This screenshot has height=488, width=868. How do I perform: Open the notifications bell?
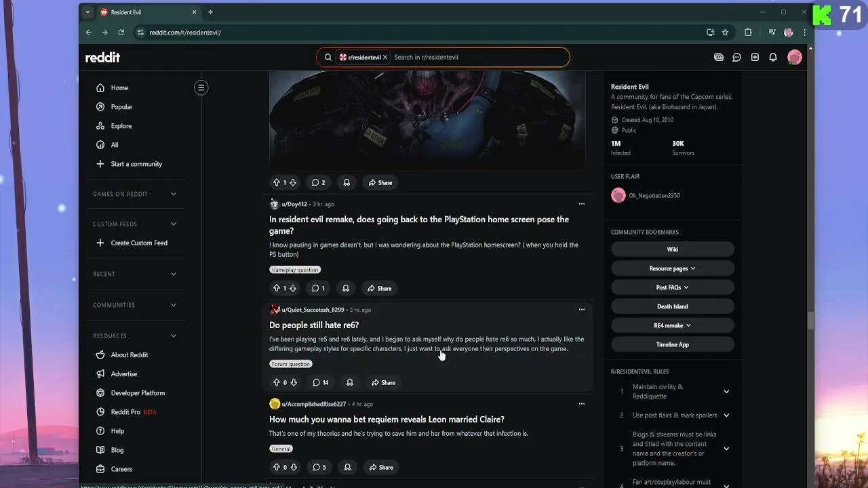pos(773,58)
